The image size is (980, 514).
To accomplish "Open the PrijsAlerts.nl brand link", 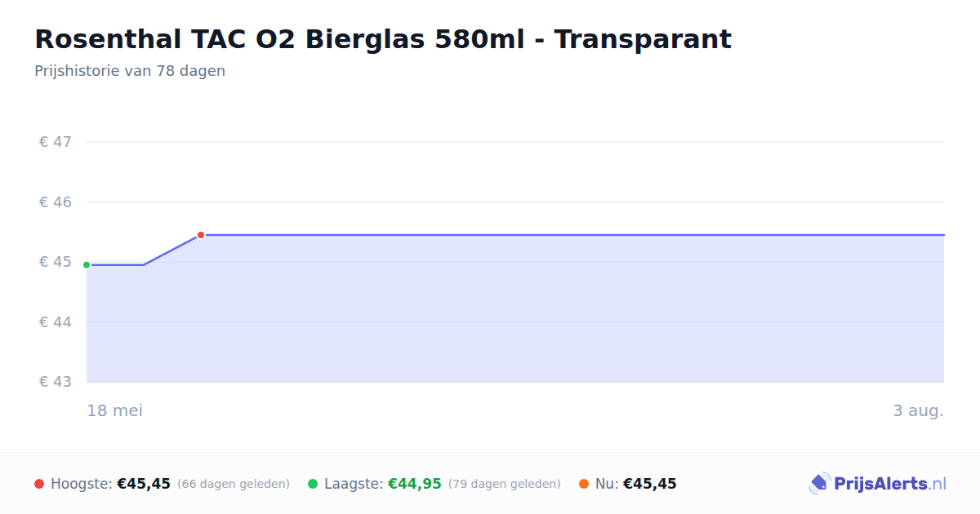I will tap(878, 484).
